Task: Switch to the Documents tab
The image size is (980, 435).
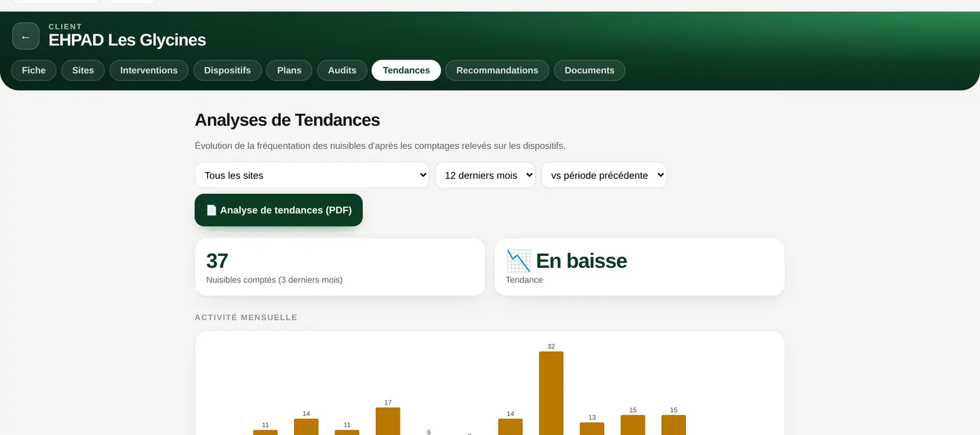Action: point(589,71)
